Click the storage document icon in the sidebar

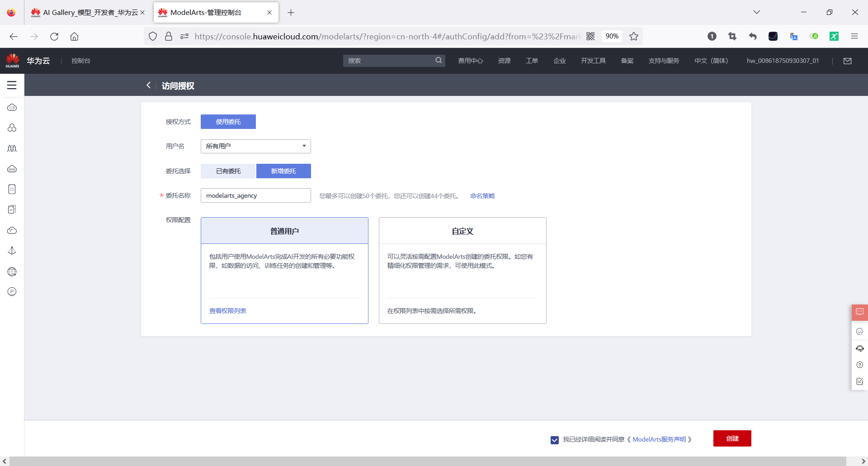coord(12,189)
